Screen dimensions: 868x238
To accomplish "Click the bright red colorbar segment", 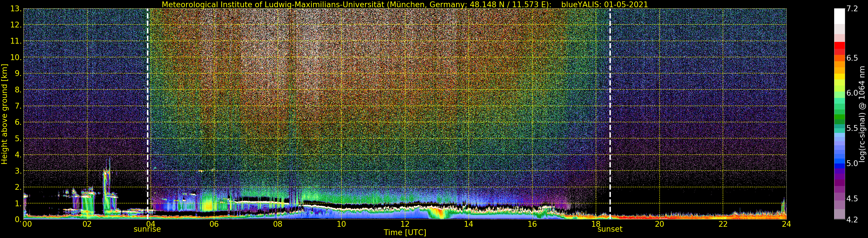I will [x=839, y=45].
